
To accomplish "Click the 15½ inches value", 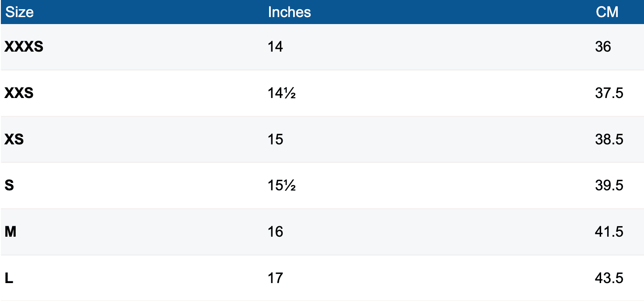I will [x=282, y=185].
